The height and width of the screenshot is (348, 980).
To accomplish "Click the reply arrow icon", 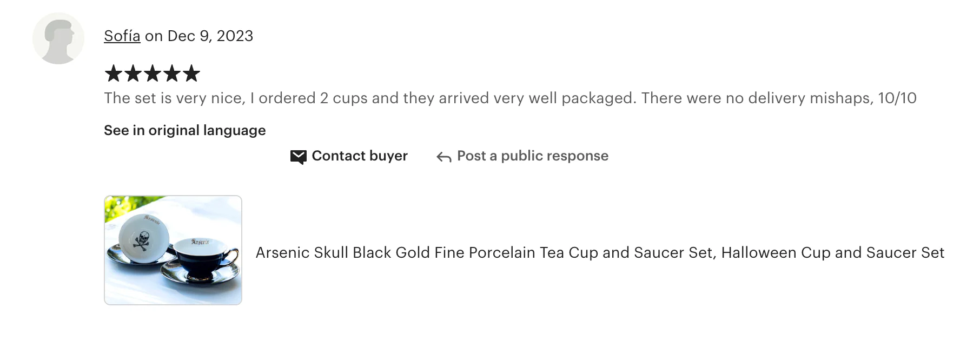I will point(443,156).
